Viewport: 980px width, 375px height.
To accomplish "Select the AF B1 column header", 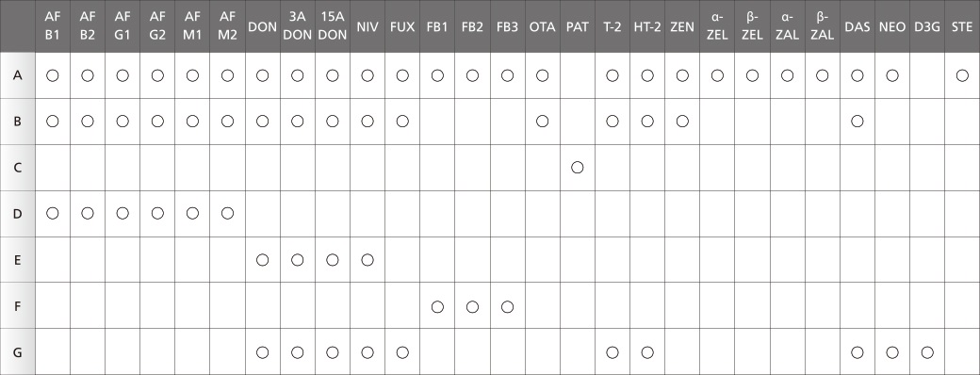I will pyautogui.click(x=53, y=27).
